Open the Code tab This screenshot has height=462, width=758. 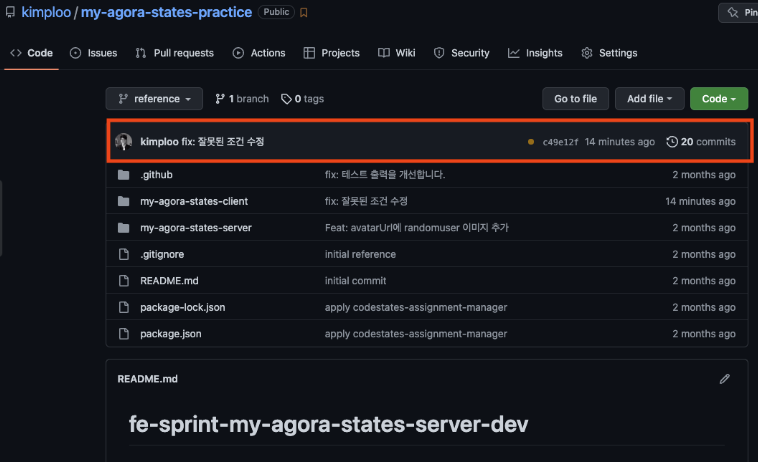(x=31, y=53)
